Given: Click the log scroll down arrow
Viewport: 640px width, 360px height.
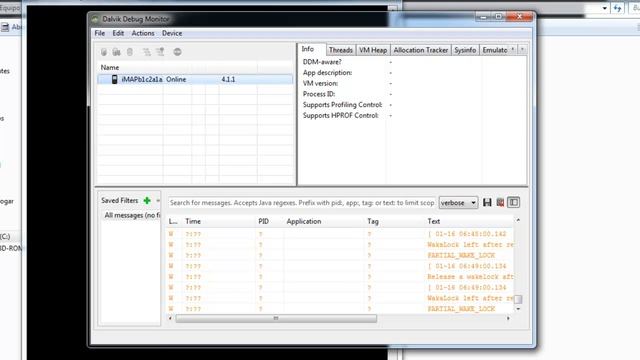Looking at the screenshot, I should [x=518, y=309].
